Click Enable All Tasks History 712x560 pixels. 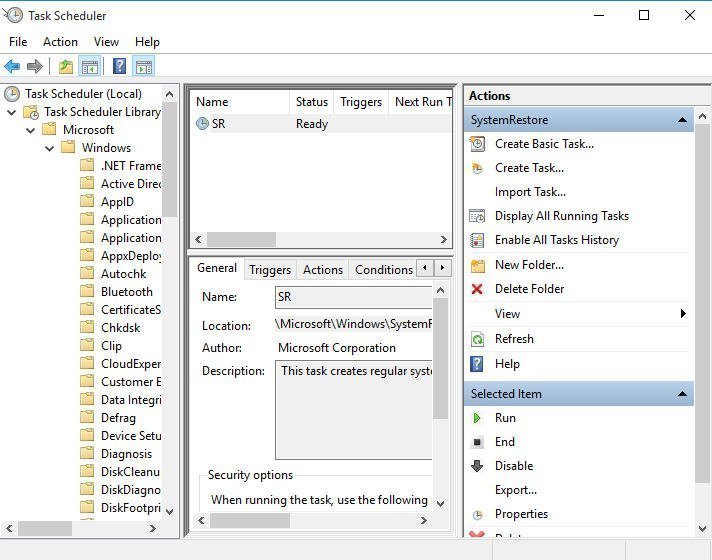pyautogui.click(x=556, y=240)
